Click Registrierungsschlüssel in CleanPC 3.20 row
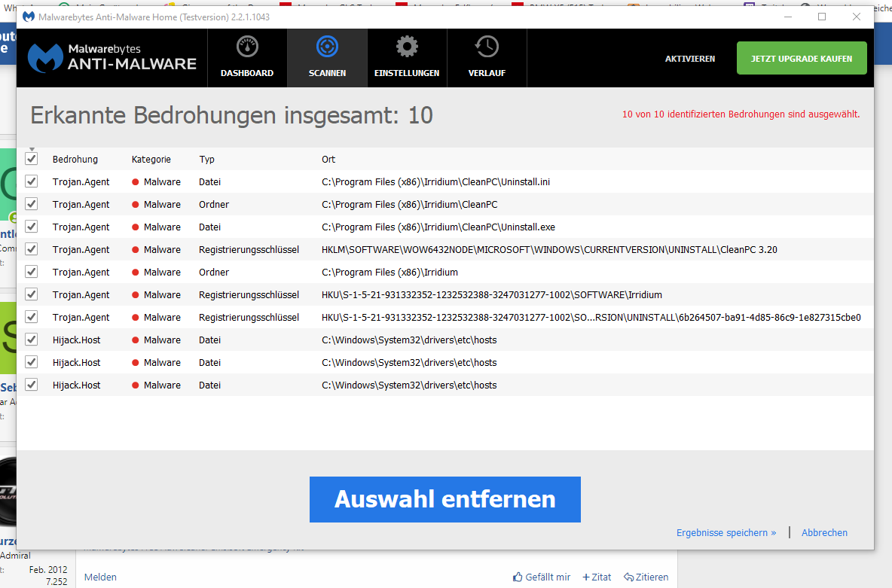 click(x=249, y=250)
